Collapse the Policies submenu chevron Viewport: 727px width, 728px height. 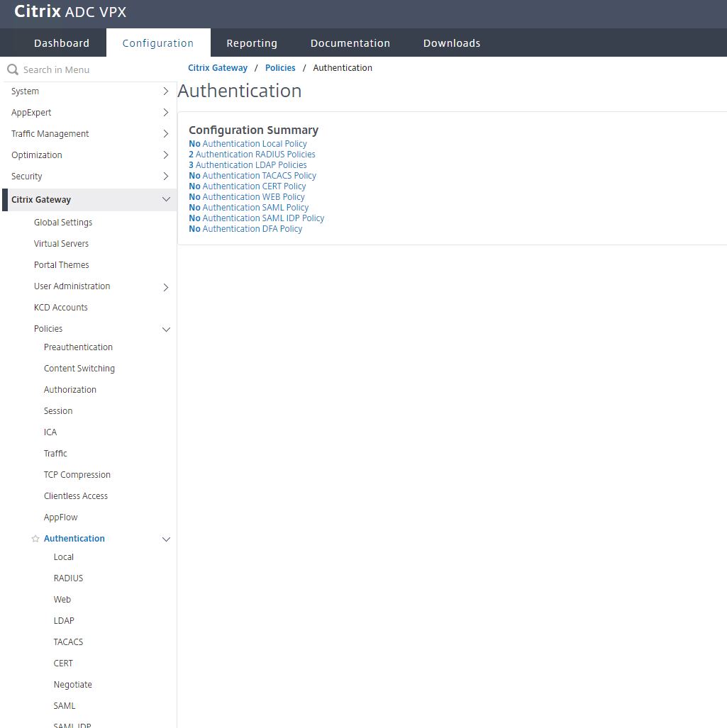pyautogui.click(x=166, y=330)
